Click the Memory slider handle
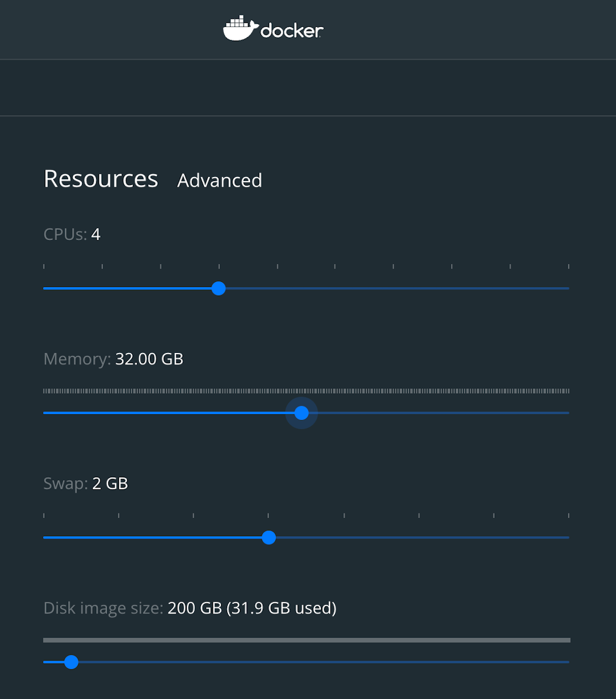The height and width of the screenshot is (699, 616). [x=302, y=413]
